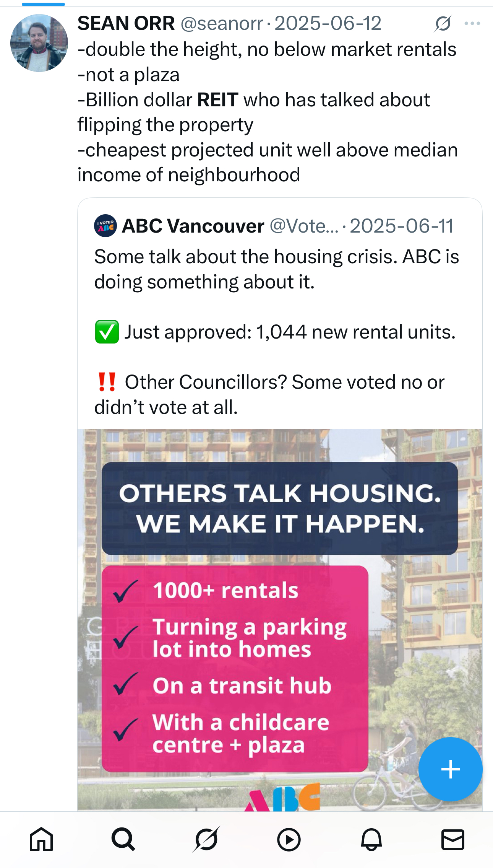Tap the SEAN ORR display name
493x868 pixels.
pos(126,23)
